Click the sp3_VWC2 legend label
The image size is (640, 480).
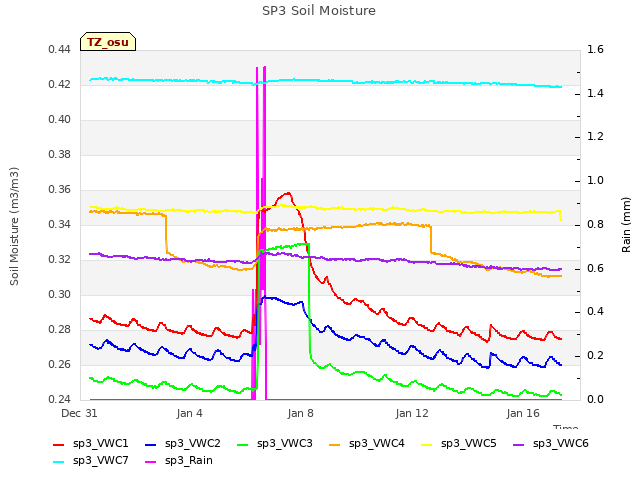pyautogui.click(x=193, y=443)
